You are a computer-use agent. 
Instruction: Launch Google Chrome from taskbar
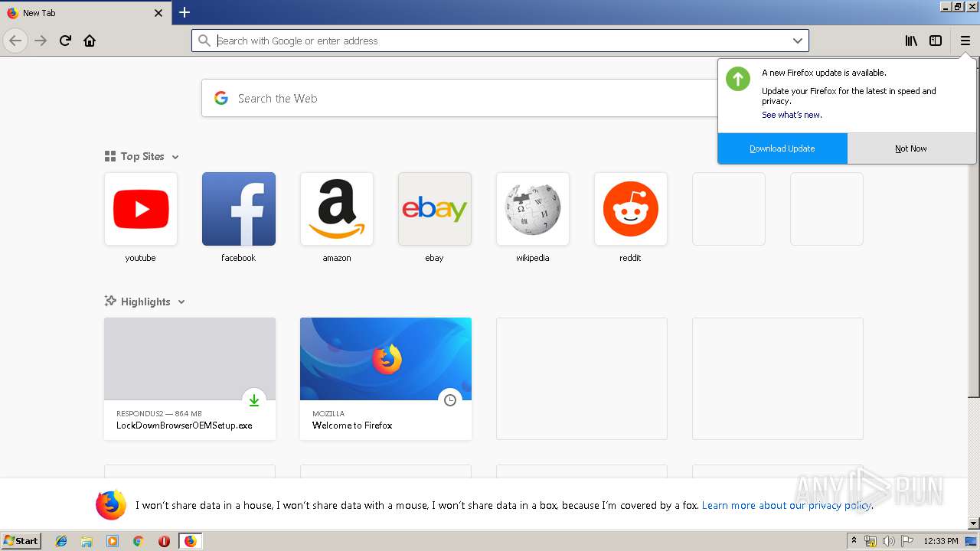pyautogui.click(x=138, y=541)
